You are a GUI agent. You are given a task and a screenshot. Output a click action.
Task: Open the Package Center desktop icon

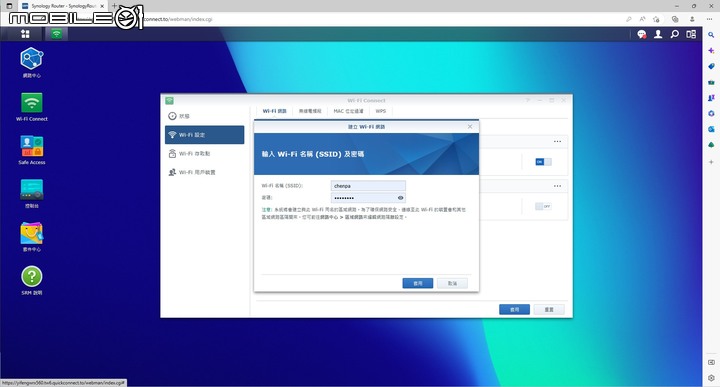32,237
